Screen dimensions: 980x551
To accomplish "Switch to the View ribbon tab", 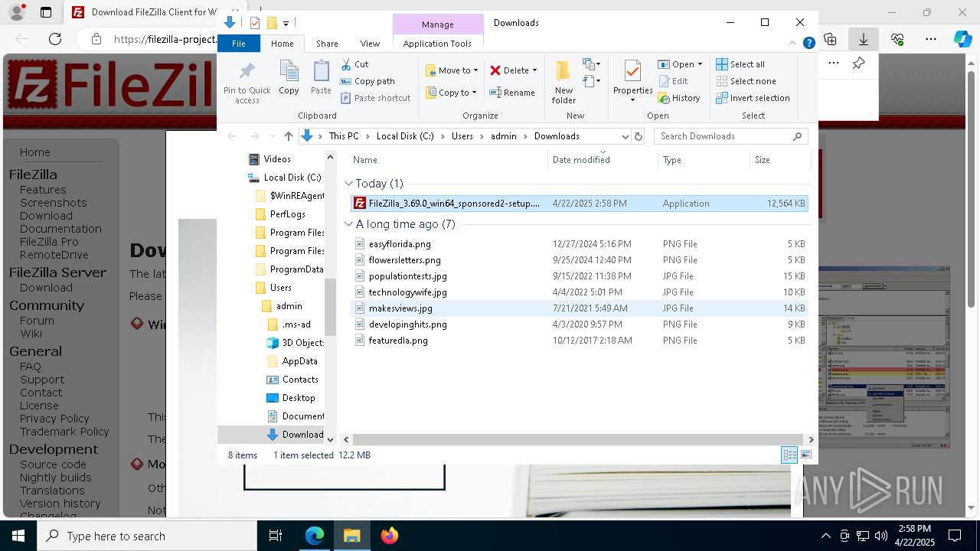I will click(370, 44).
